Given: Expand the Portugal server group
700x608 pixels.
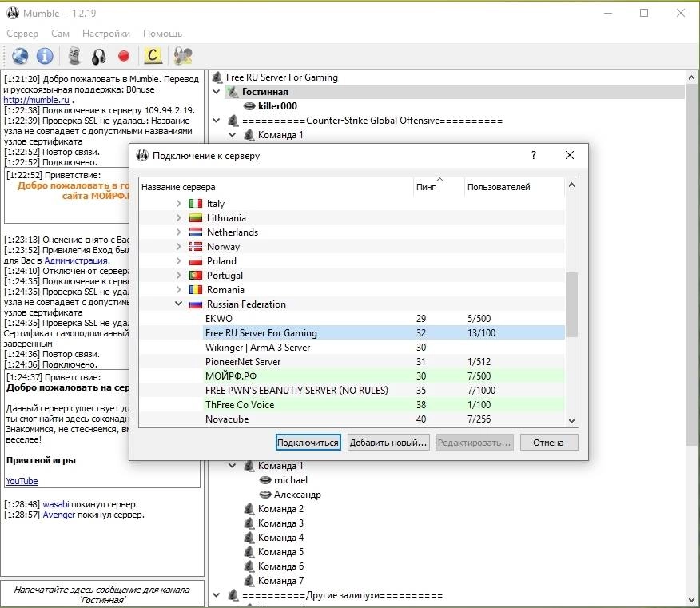Looking at the screenshot, I should click(178, 276).
